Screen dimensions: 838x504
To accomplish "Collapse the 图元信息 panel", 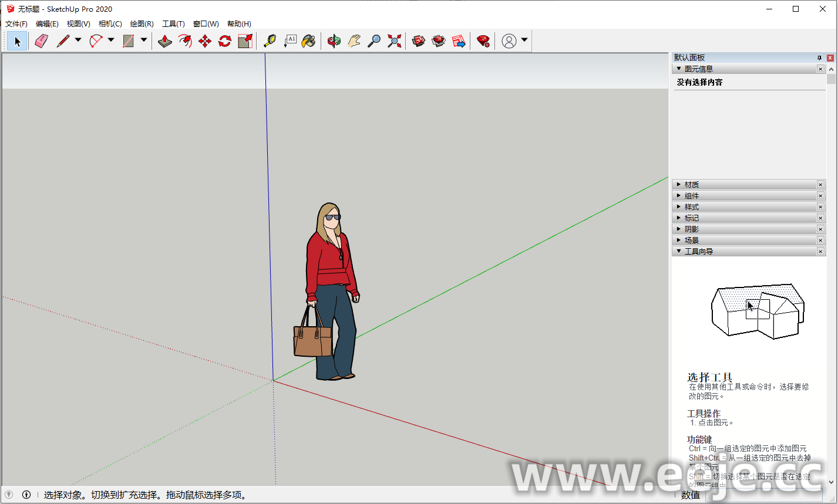I will pos(698,69).
